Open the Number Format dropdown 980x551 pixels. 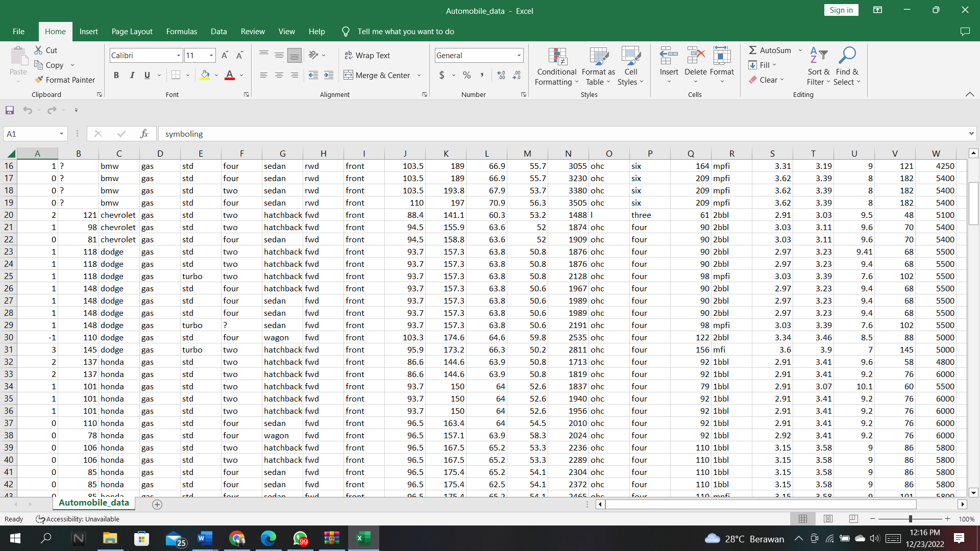[519, 55]
